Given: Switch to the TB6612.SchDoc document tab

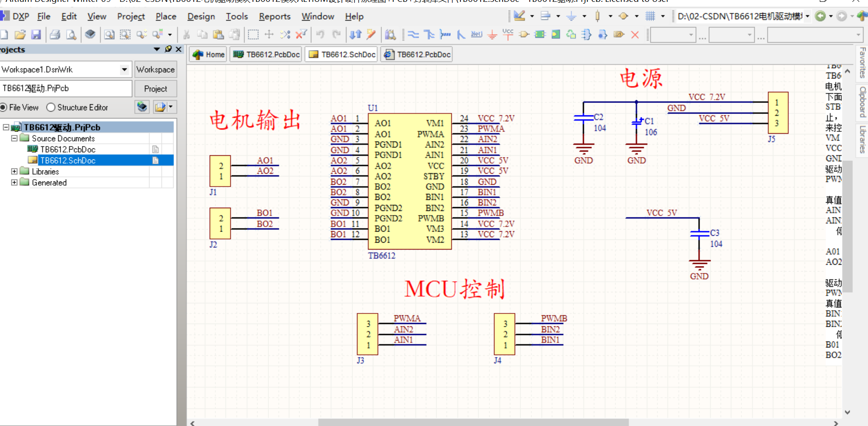Looking at the screenshot, I should tap(341, 54).
